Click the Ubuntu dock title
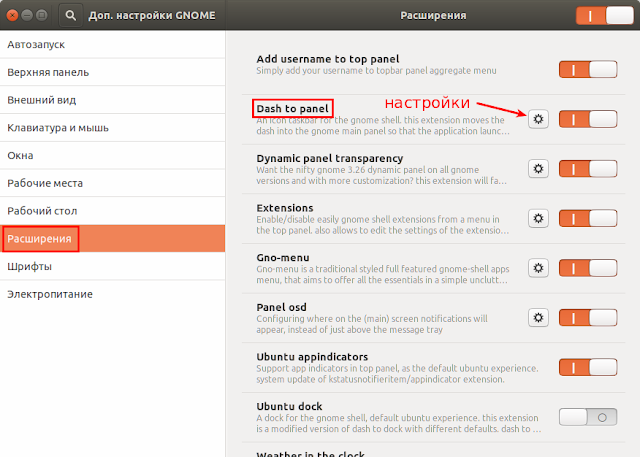This screenshot has height=457, width=640. pyautogui.click(x=289, y=406)
